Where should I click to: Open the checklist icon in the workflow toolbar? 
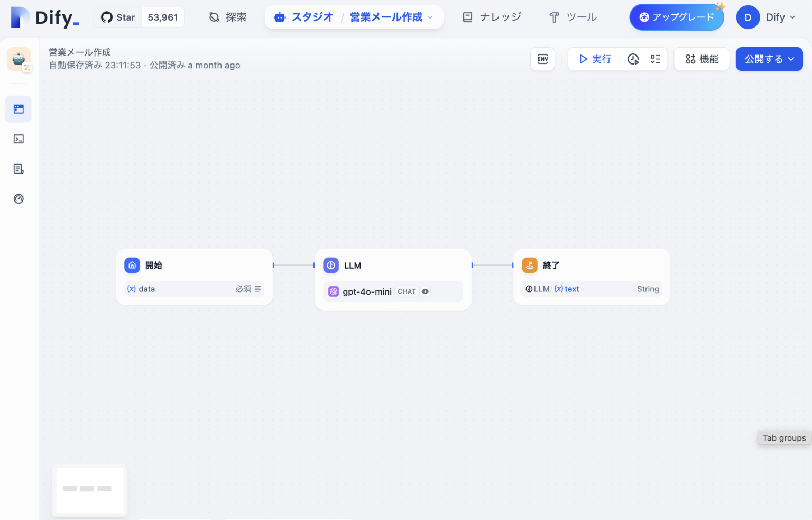[656, 59]
